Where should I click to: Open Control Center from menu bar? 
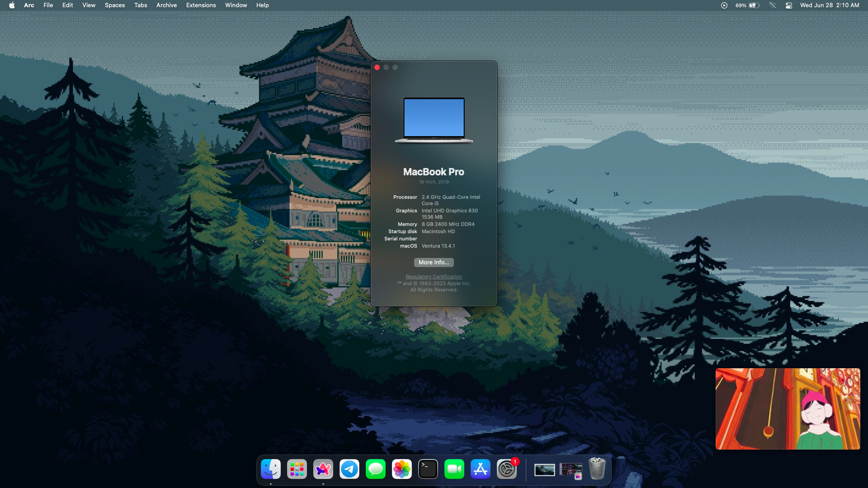[789, 5]
